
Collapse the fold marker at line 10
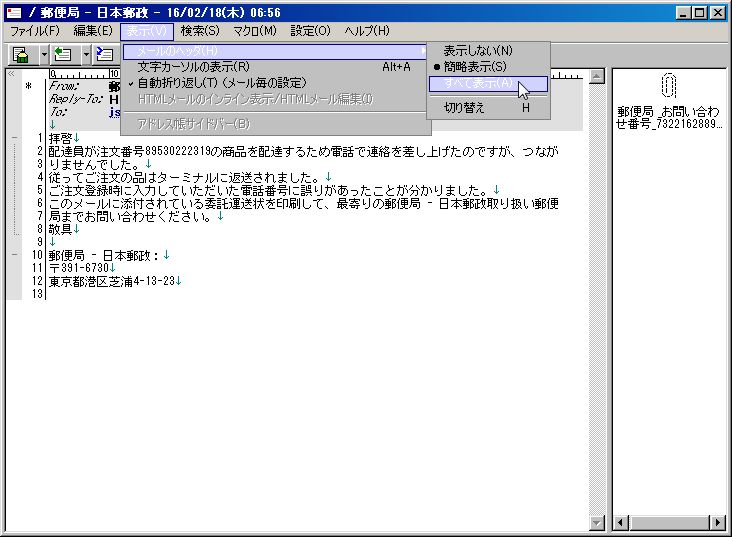point(14,254)
